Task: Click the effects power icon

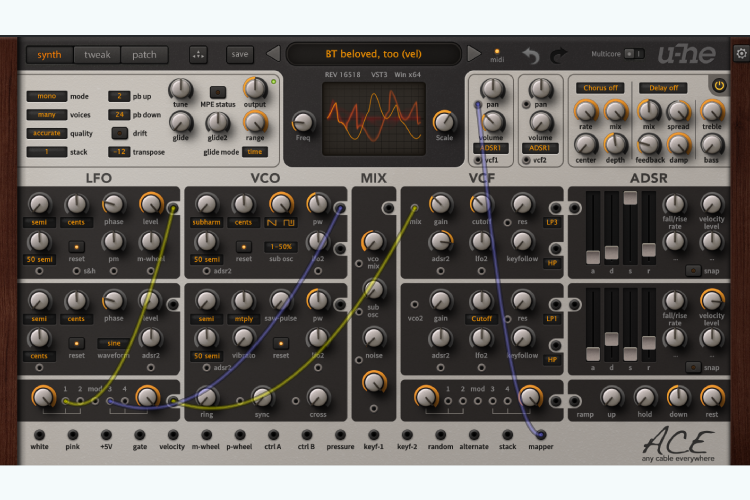Action: pyautogui.click(x=719, y=86)
